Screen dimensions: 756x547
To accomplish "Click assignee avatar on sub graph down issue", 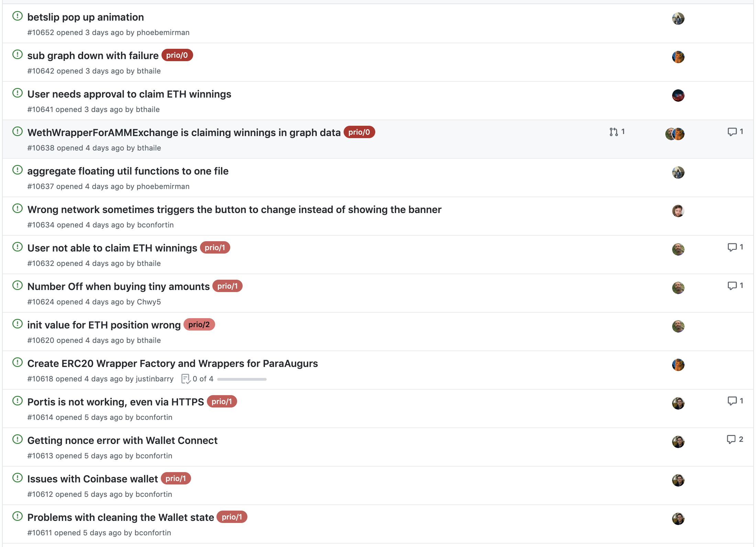I will [678, 57].
